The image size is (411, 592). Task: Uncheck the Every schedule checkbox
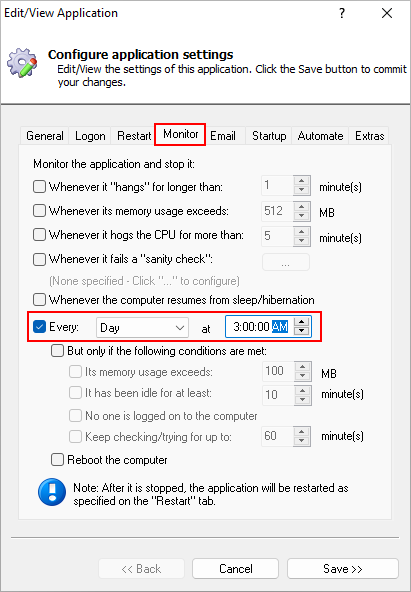[x=39, y=327]
